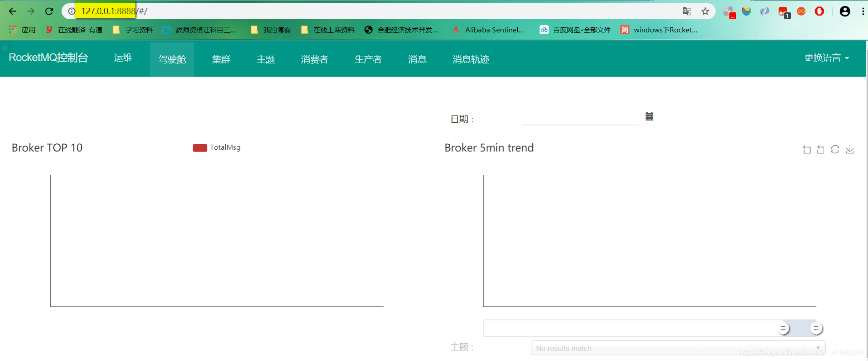Open the 我的博客 bookmark folder
The image size is (868, 361).
point(270,30)
